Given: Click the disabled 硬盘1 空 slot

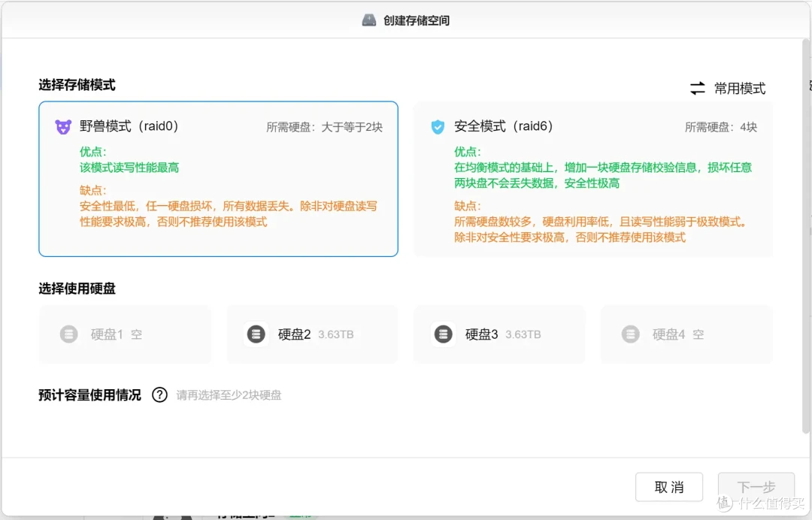Looking at the screenshot, I should (x=125, y=334).
